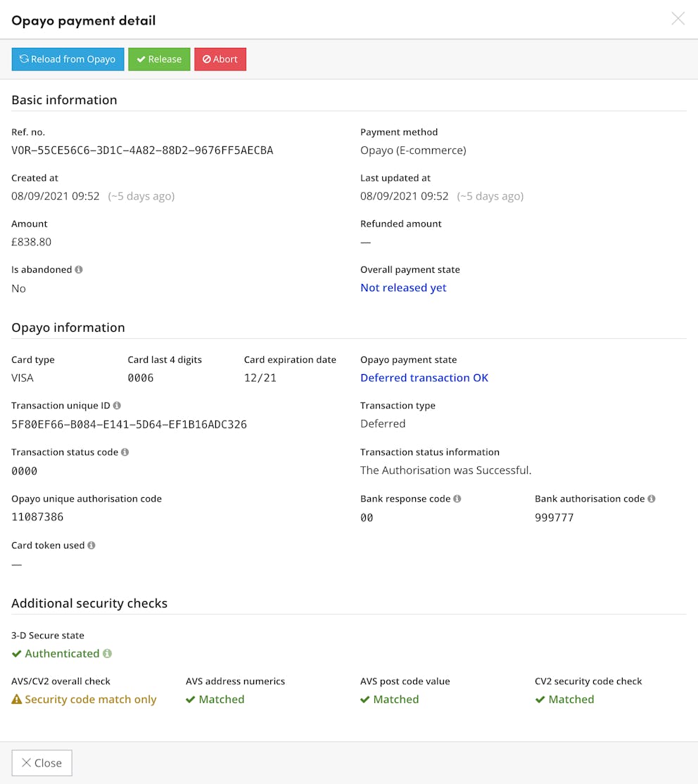Click the transaction unique ID 5F80EF66-B084-E141-5D64-EF1B16ADC326
698x784 pixels.
point(129,425)
